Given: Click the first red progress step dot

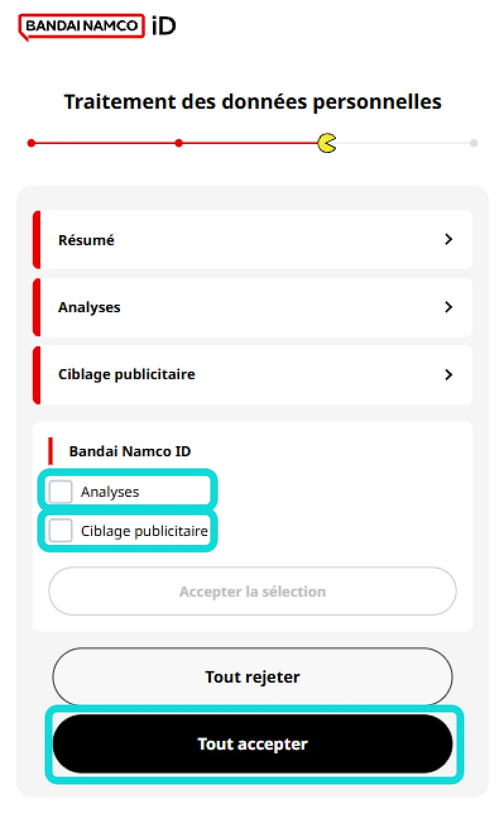Looking at the screenshot, I should coord(31,143).
